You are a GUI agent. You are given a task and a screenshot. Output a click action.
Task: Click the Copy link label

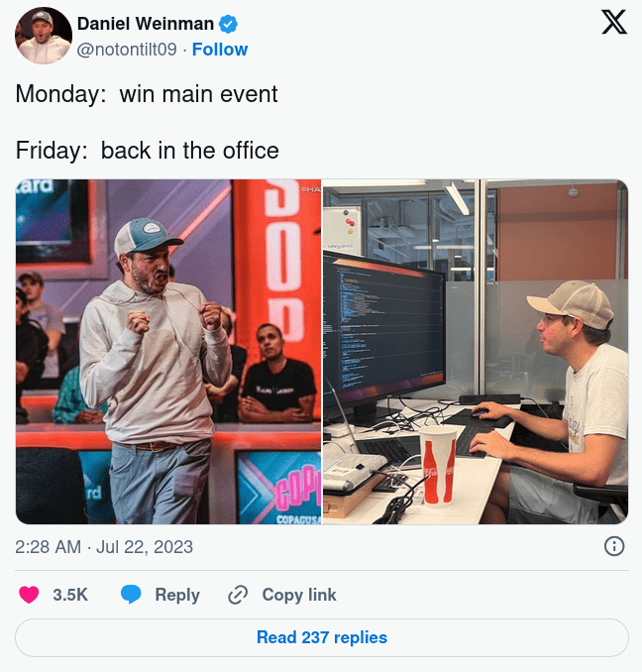(x=299, y=595)
